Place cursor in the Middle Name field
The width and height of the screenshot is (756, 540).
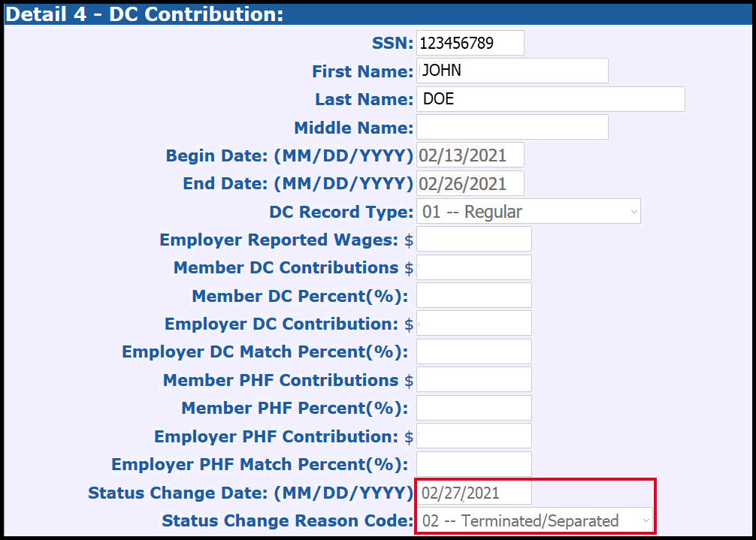pyautogui.click(x=513, y=126)
